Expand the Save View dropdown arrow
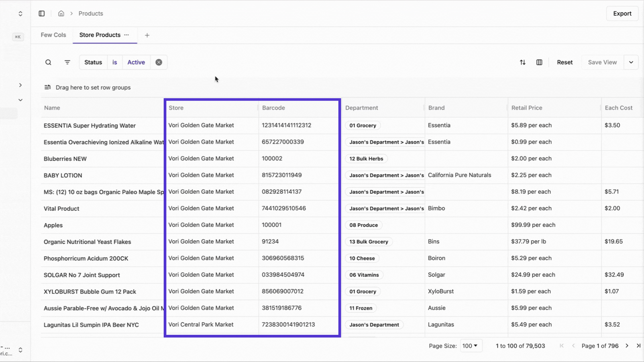 (631, 62)
